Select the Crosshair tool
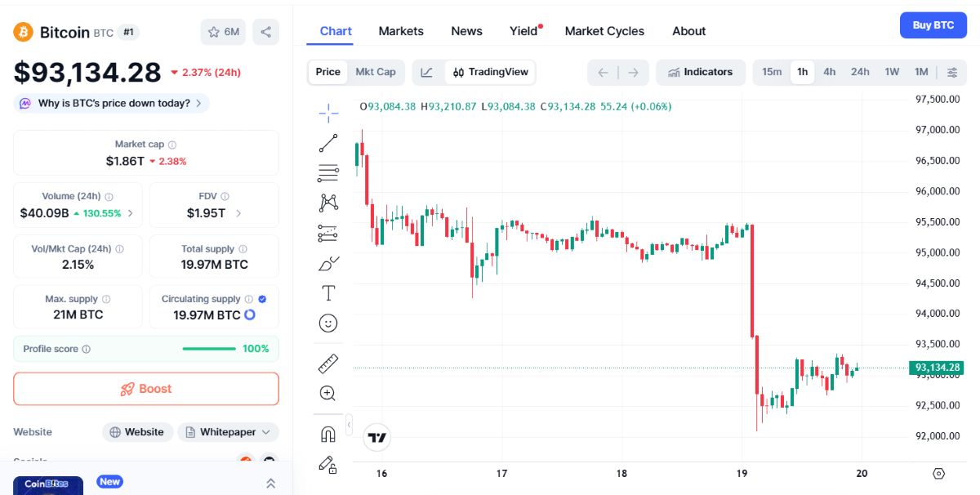Viewport: 980px width, 495px height. (327, 111)
